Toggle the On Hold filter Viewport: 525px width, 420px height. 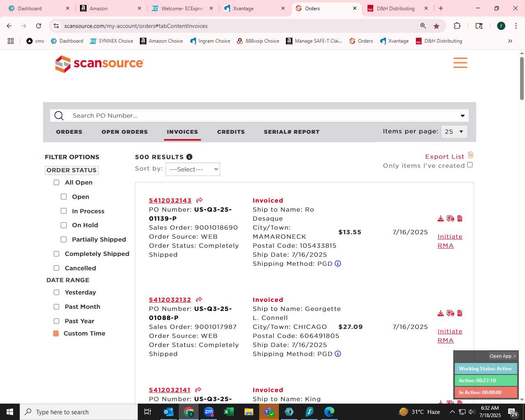64,225
